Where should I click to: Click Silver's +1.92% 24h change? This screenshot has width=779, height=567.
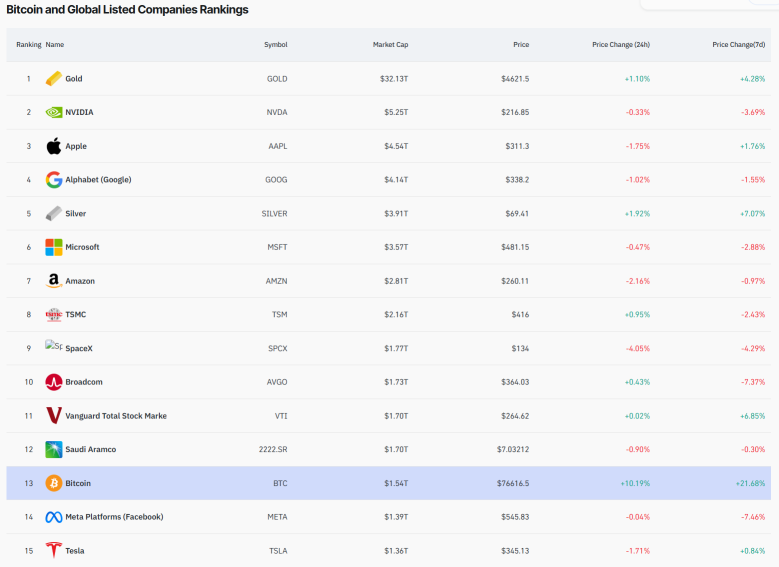(637, 213)
